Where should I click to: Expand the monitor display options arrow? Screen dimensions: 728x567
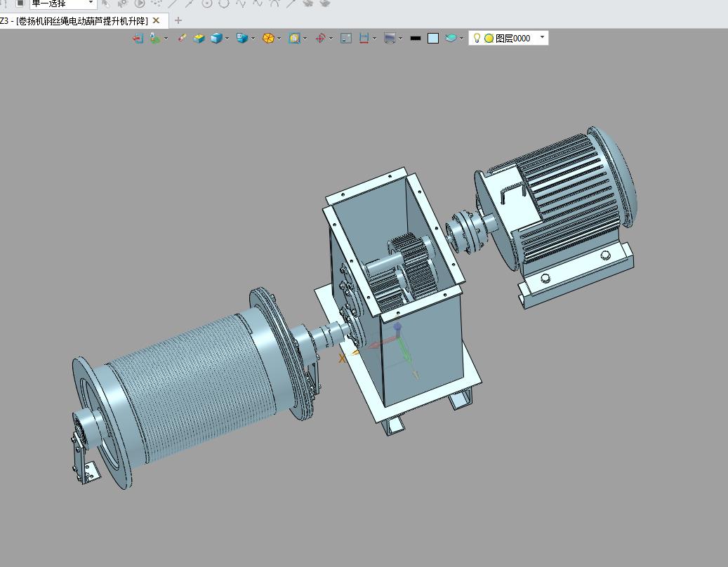[401, 39]
